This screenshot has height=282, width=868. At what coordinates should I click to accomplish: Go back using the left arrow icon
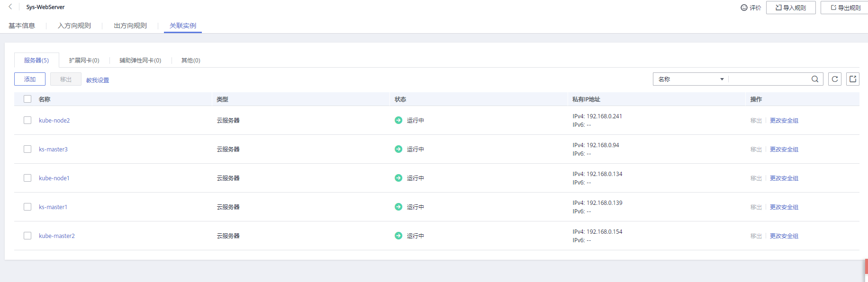[x=10, y=7]
